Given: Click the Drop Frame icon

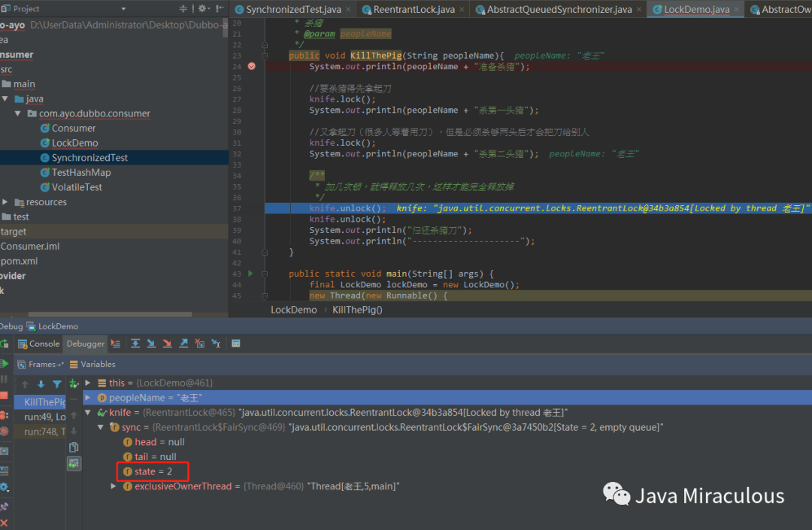Looking at the screenshot, I should pyautogui.click(x=199, y=344).
